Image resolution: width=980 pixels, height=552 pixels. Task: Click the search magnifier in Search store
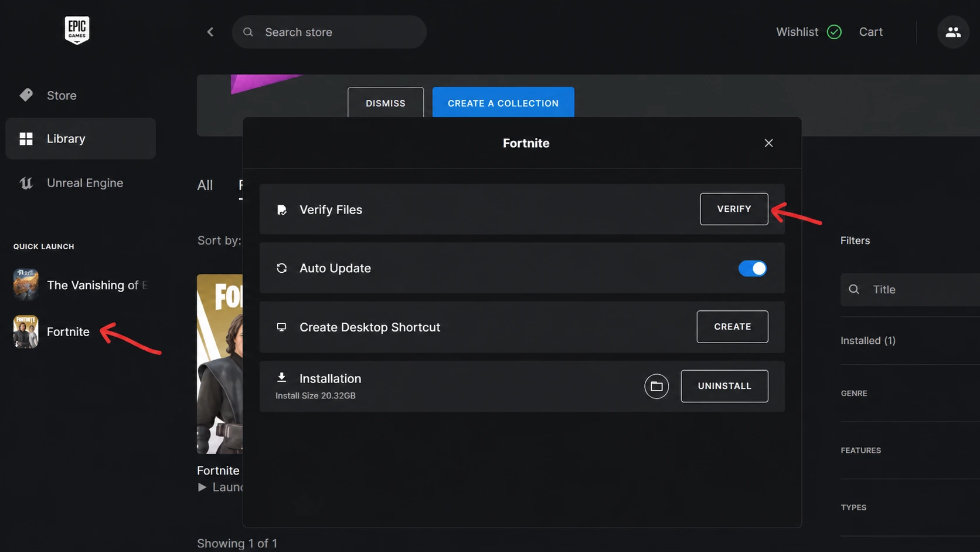(248, 32)
